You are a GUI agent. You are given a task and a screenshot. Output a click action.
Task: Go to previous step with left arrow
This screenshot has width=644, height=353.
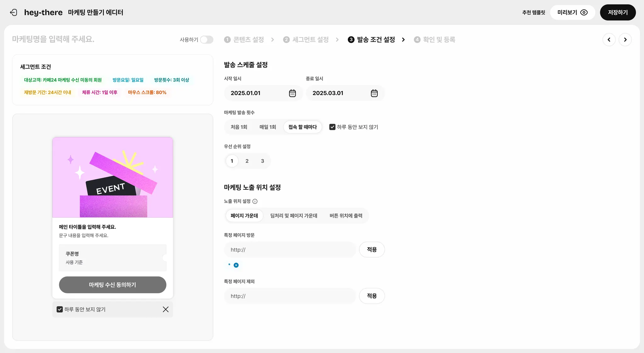pos(609,40)
